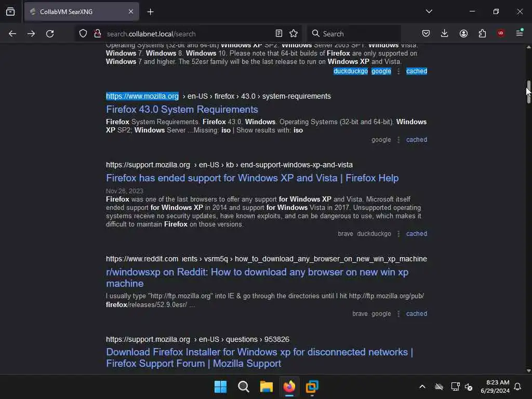Click page scrollbar thumb

[x=528, y=91]
